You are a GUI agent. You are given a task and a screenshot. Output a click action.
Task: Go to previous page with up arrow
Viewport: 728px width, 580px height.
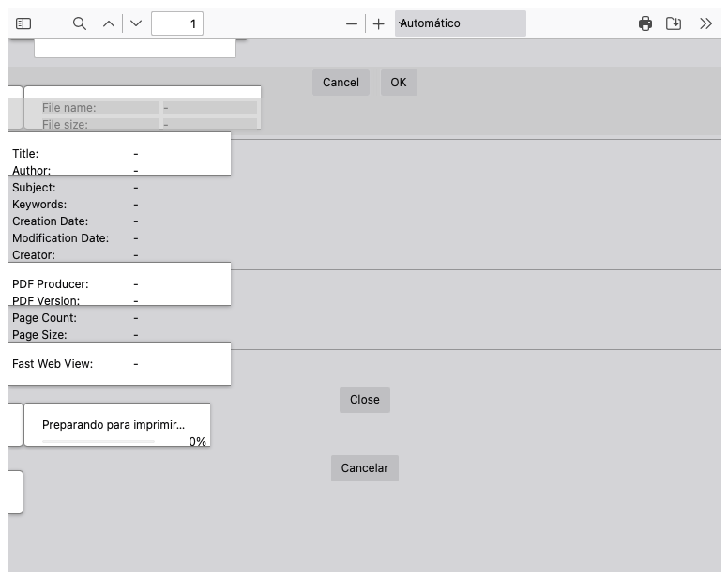coord(109,23)
